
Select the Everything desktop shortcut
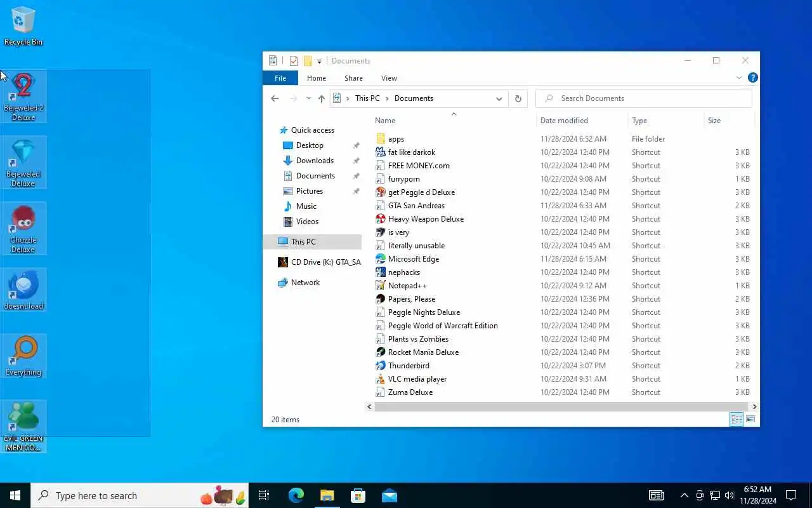(23, 356)
